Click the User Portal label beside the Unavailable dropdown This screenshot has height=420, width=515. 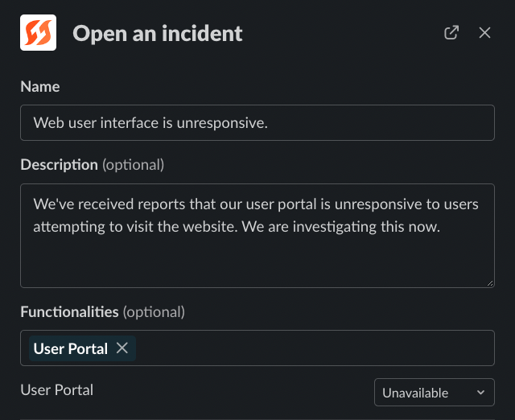(57, 390)
